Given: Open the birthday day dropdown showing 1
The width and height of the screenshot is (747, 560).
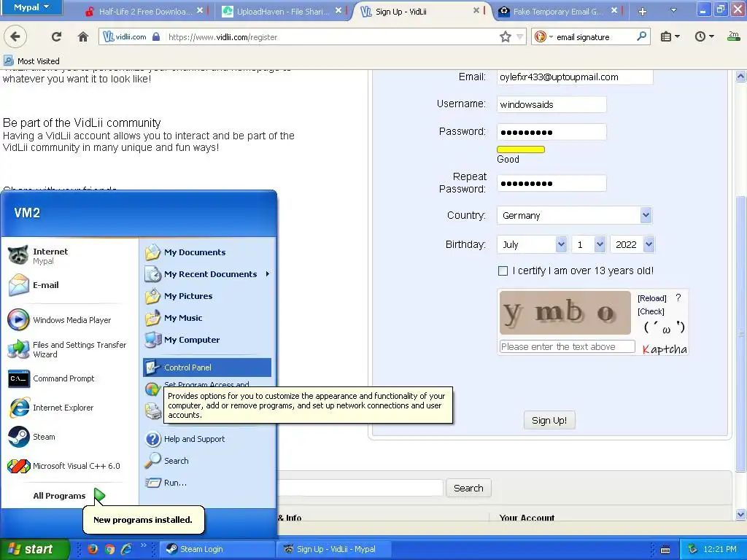Looking at the screenshot, I should (x=589, y=245).
